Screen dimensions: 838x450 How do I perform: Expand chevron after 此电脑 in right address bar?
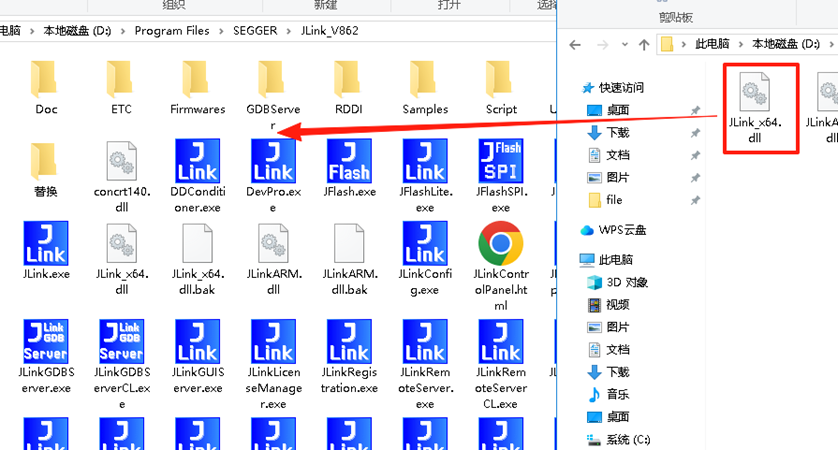(x=740, y=44)
